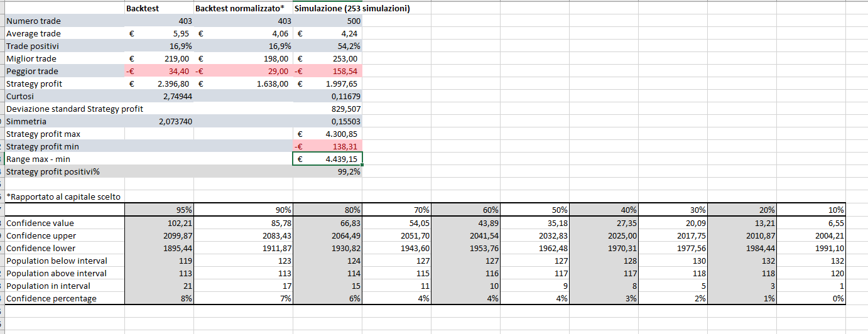Click the population below value 119
This screenshot has width=868, height=334.
click(160, 261)
